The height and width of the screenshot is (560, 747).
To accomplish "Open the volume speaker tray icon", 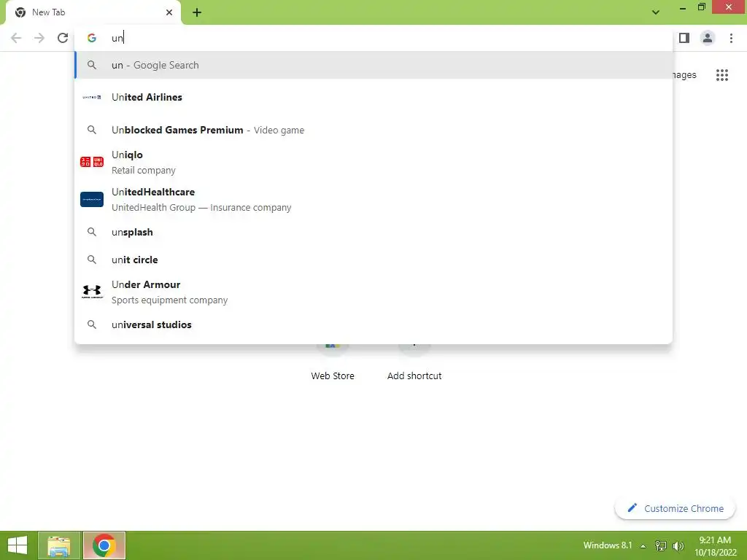I will coord(678,546).
